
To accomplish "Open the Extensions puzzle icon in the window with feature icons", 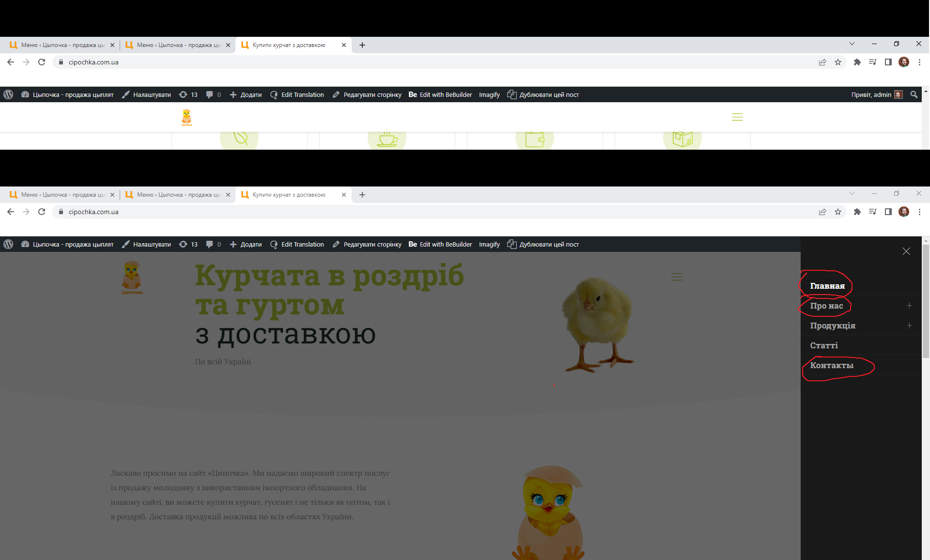I will point(857,62).
